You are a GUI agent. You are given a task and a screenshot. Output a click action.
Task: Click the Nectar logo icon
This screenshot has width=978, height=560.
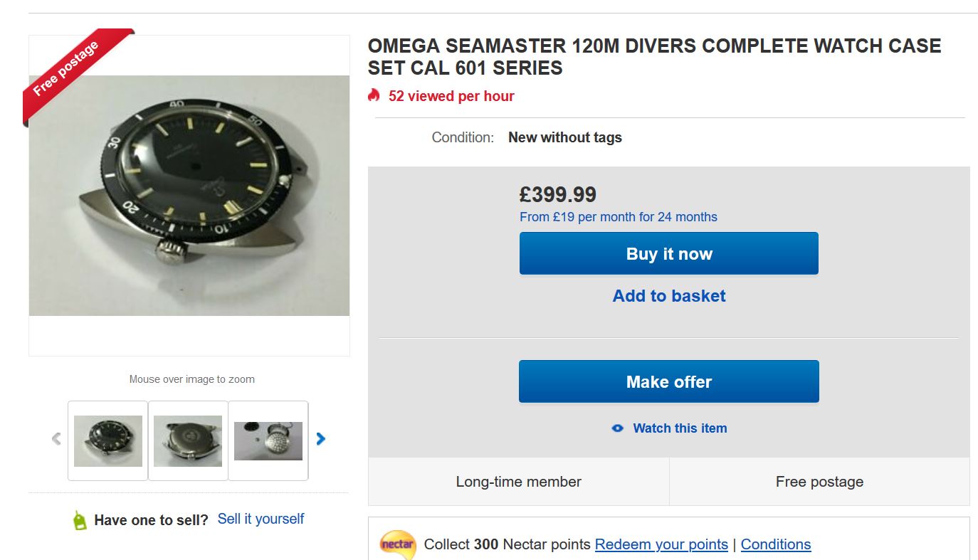click(397, 544)
